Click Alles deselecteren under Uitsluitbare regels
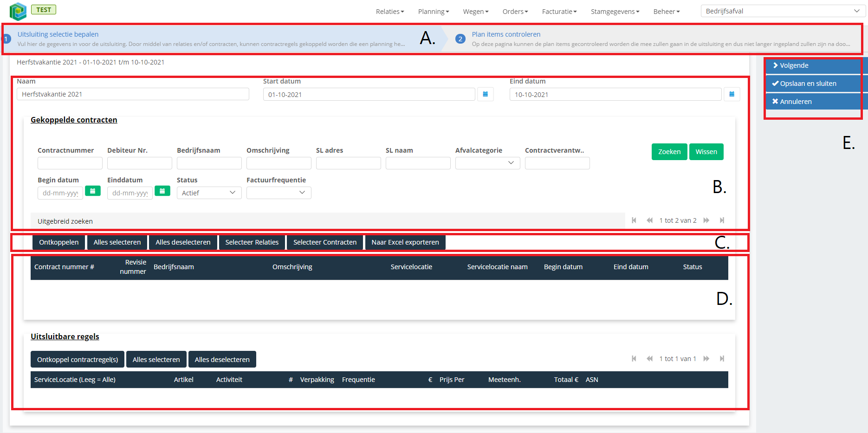Viewport: 868px width, 433px height. (222, 359)
